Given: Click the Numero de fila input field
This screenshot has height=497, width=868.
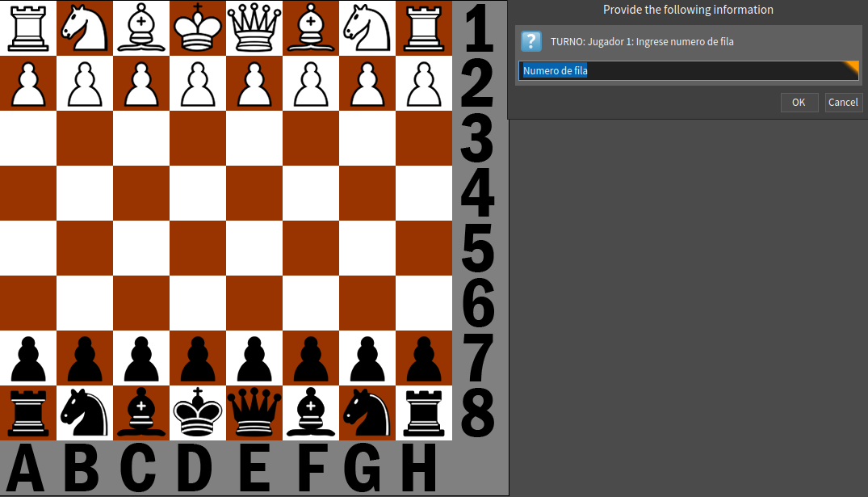Looking at the screenshot, I should (686, 71).
